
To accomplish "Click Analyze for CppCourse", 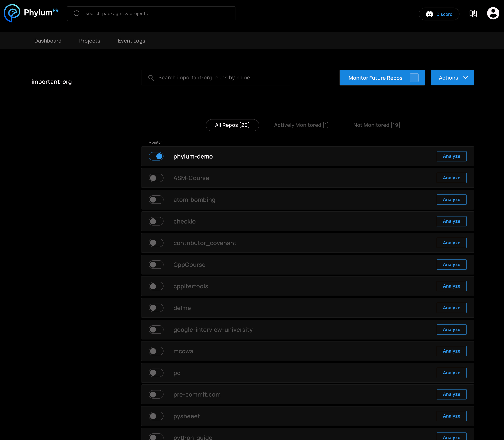I will tap(452, 264).
